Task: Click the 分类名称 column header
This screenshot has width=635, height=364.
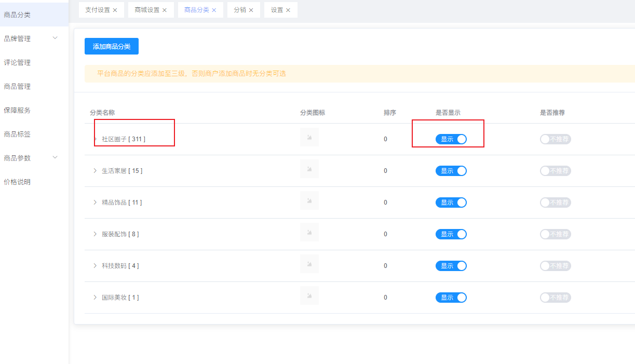Action: point(102,113)
